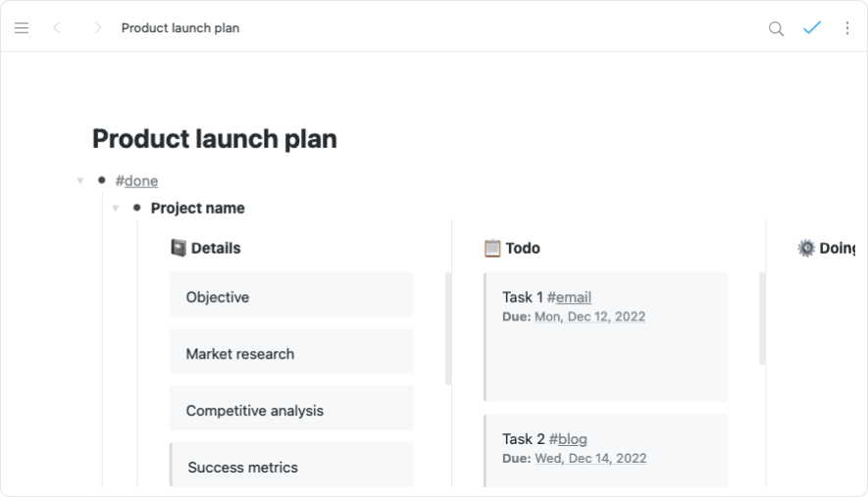Click due date Mon, Dec 12, 2022

(x=589, y=317)
